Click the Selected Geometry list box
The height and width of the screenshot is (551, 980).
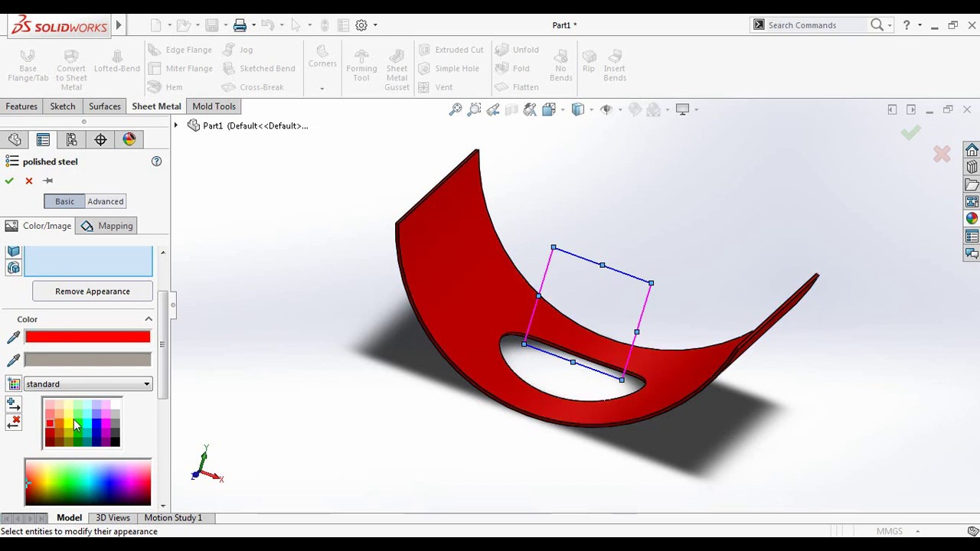(x=88, y=261)
